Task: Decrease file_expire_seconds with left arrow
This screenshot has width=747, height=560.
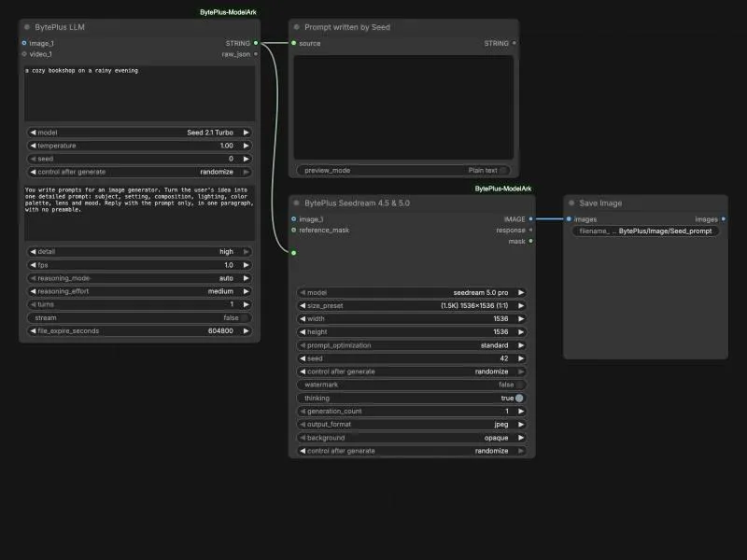Action: tap(33, 331)
